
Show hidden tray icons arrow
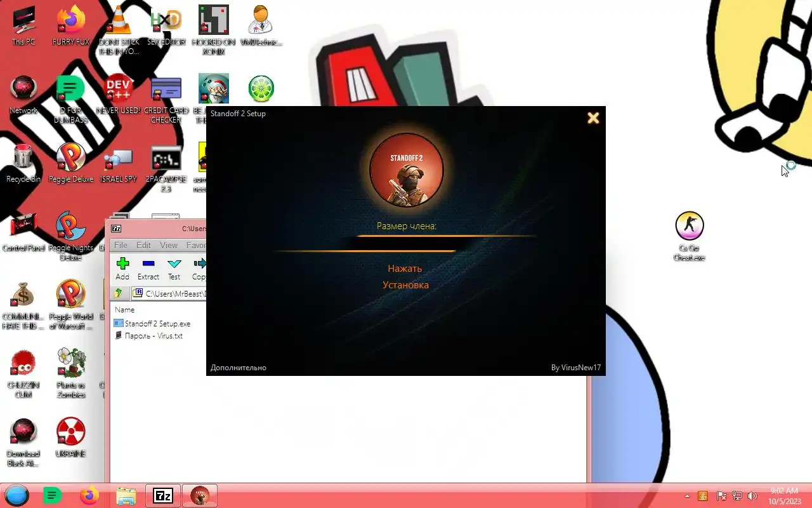coord(687,496)
